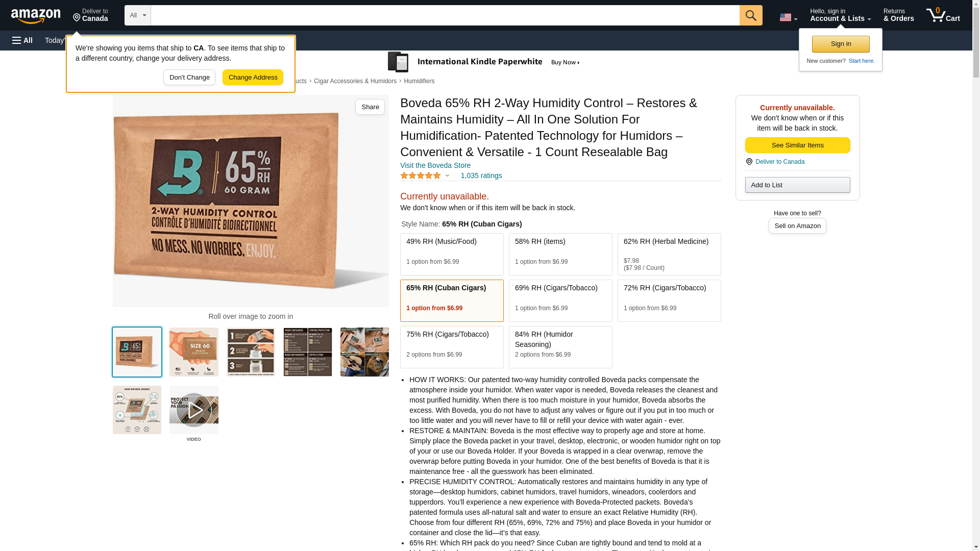980x551 pixels.
Task: Open the All search category dropdown
Action: point(138,15)
